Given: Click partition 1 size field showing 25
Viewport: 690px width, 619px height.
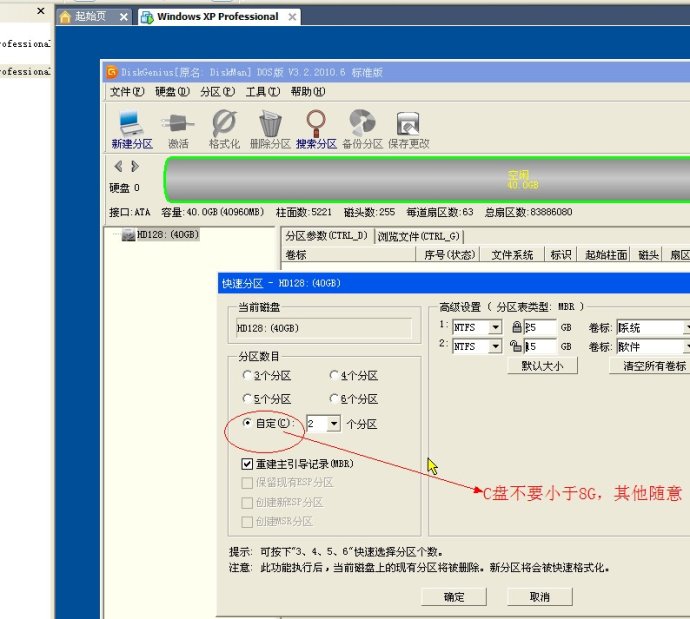Looking at the screenshot, I should [x=540, y=327].
